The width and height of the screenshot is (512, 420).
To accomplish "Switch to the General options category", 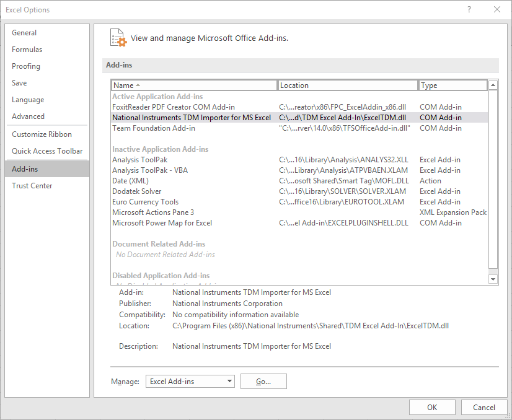I will click(24, 33).
